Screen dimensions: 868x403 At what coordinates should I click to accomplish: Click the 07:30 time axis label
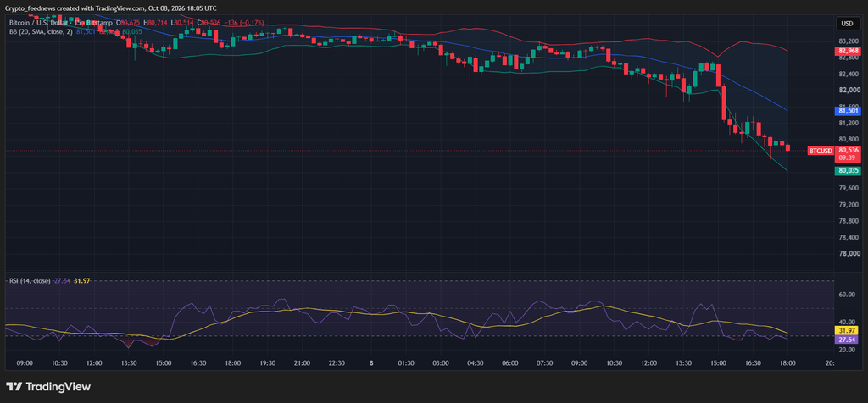pyautogui.click(x=545, y=363)
